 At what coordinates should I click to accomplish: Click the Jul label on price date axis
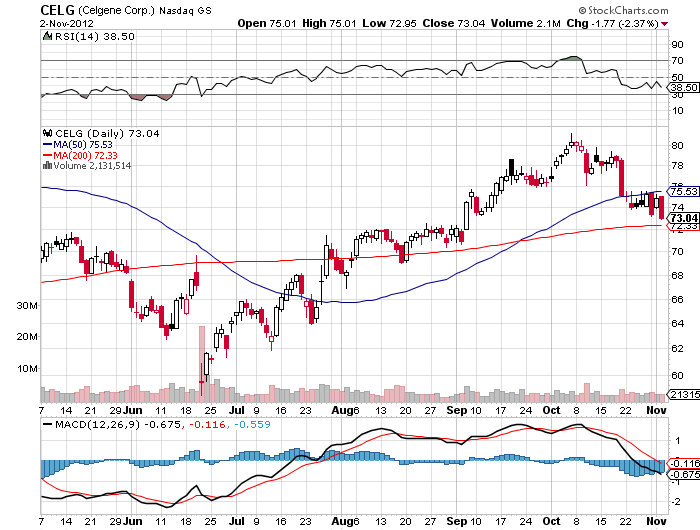click(x=237, y=410)
